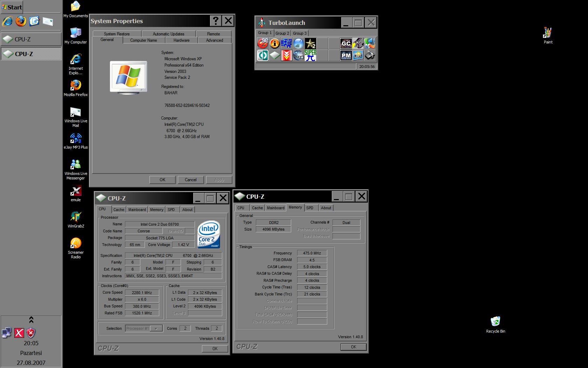
Task: Open the Automatic Updates tab in System Properties
Action: coord(168,34)
